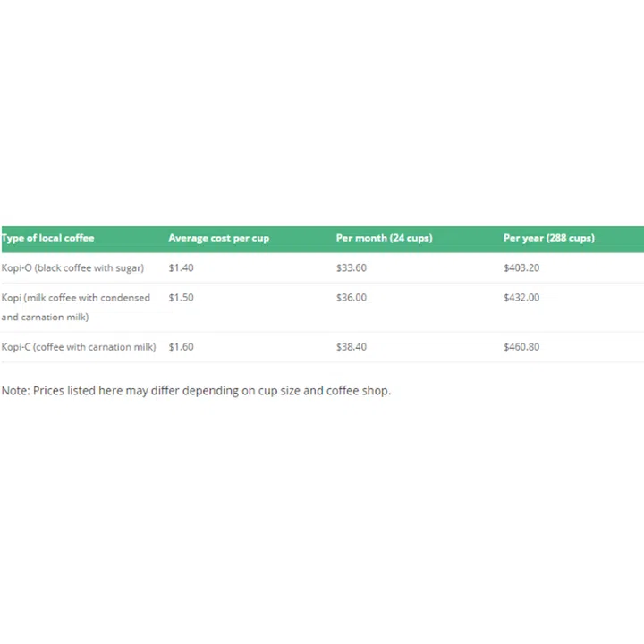This screenshot has width=644, height=644.
Task: Click 'Kopi (milk coffee with condensed' text
Action: point(76,298)
